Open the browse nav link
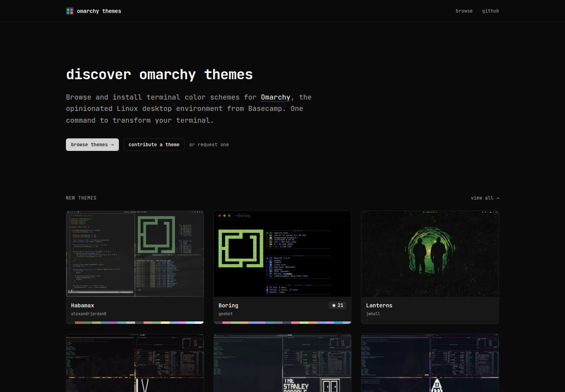 [464, 11]
